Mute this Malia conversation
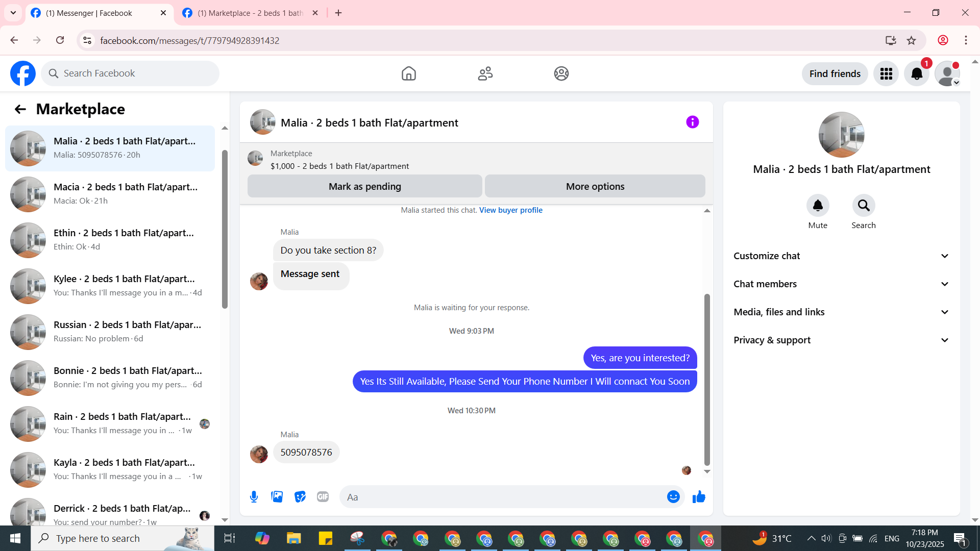This screenshot has height=551, width=980. [x=818, y=206]
